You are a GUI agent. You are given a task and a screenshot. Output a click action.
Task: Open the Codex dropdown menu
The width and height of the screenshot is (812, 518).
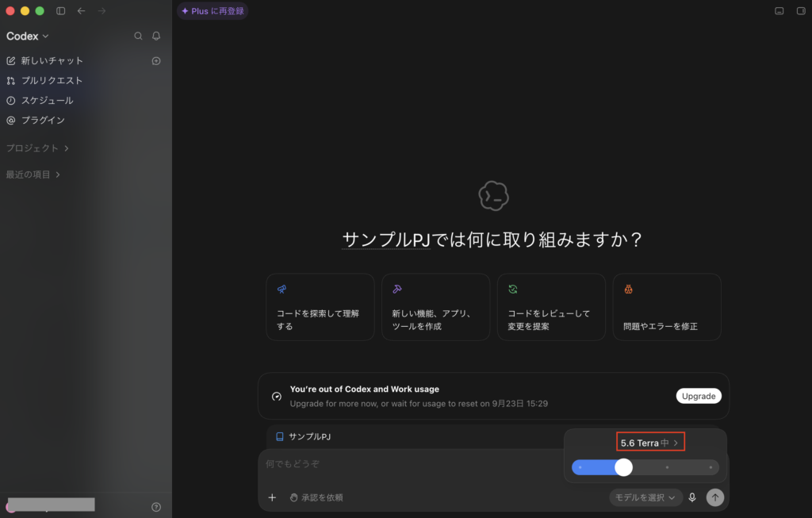[28, 36]
